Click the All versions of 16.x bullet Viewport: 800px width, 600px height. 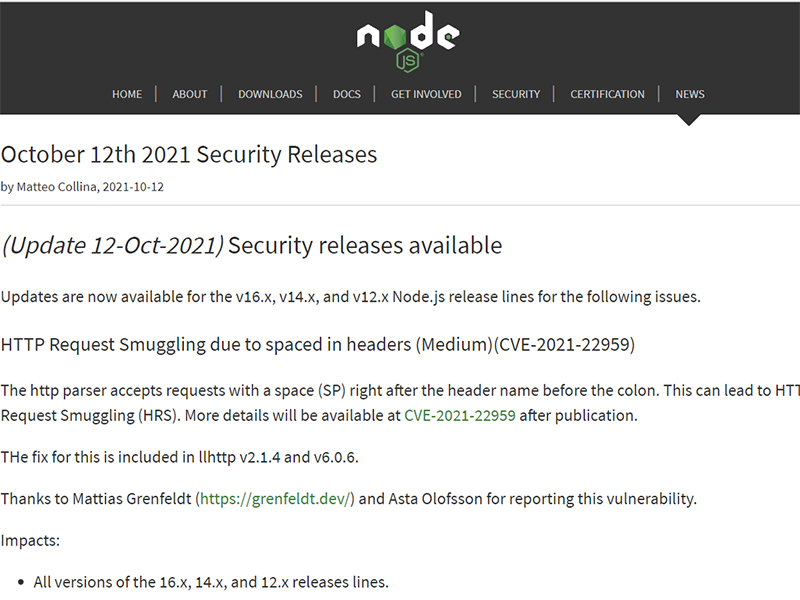(211, 582)
